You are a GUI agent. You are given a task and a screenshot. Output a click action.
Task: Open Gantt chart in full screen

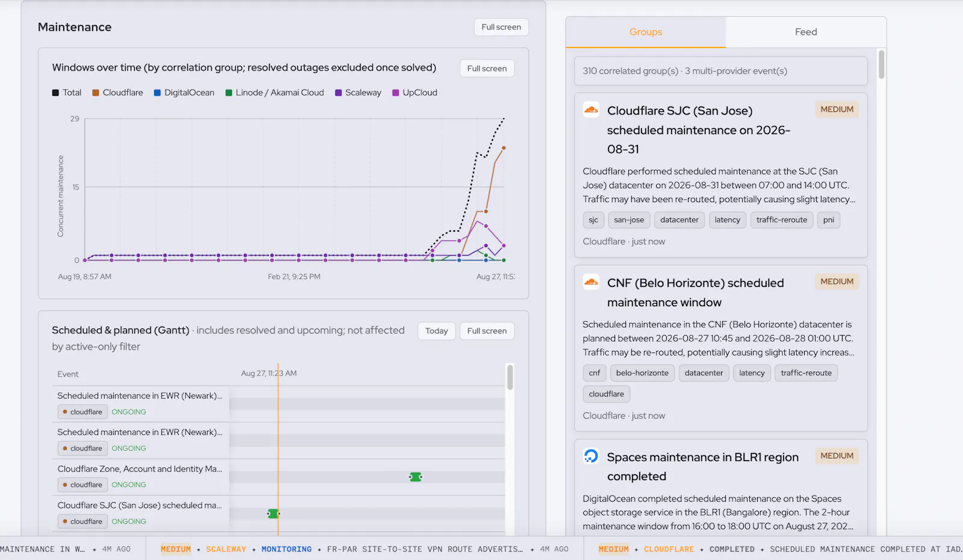click(x=487, y=331)
